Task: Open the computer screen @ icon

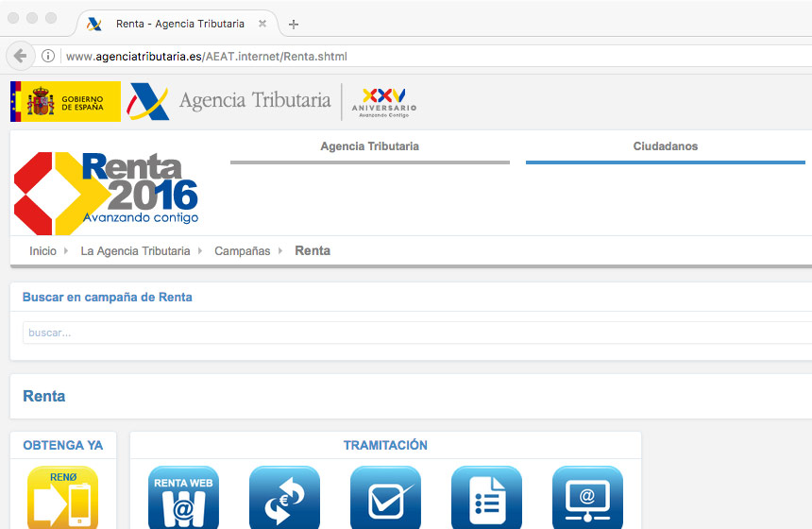Action: tap(587, 498)
